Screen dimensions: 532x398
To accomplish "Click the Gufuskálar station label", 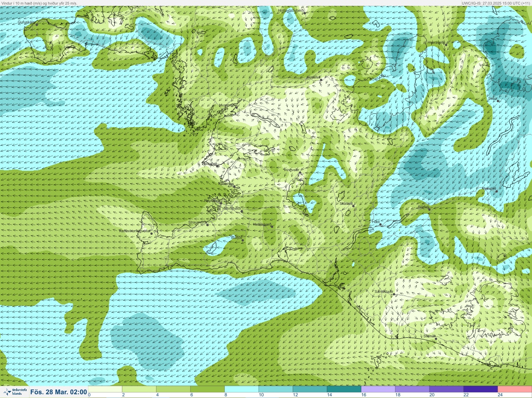I will tap(26, 22).
